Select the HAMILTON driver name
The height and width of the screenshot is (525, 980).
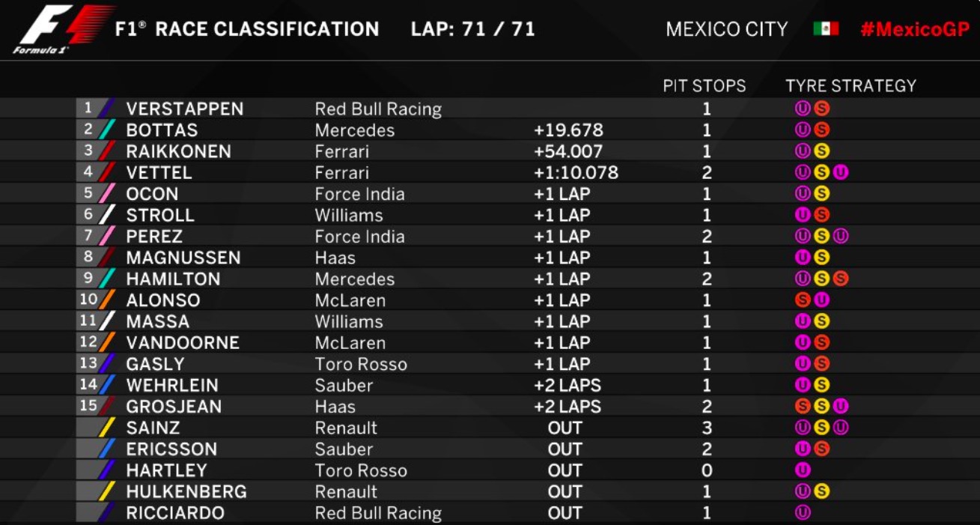173,279
